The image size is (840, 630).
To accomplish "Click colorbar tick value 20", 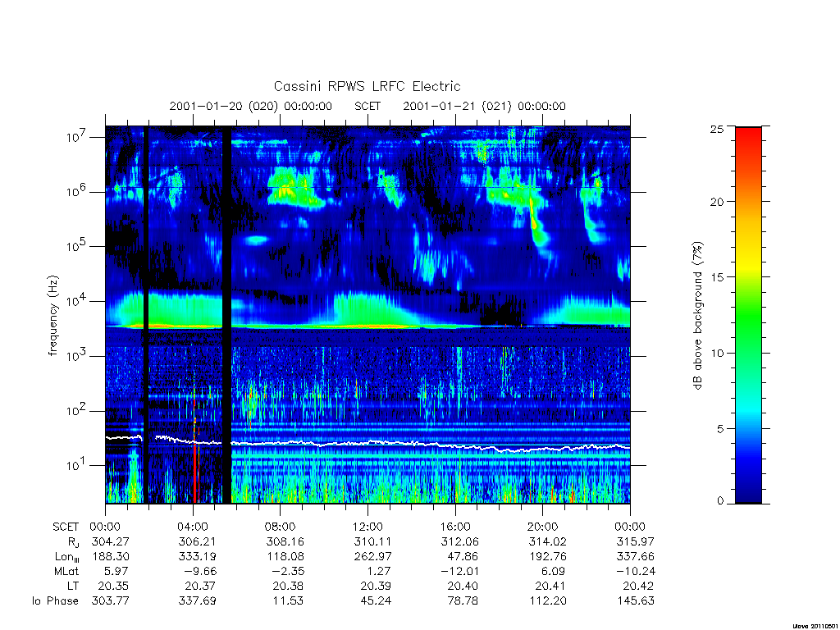I will (x=717, y=202).
